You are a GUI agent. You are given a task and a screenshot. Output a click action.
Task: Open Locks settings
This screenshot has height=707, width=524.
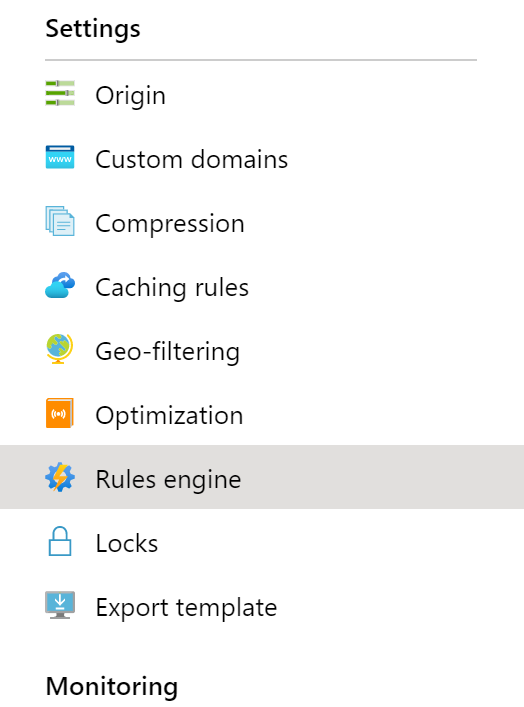(x=262, y=542)
